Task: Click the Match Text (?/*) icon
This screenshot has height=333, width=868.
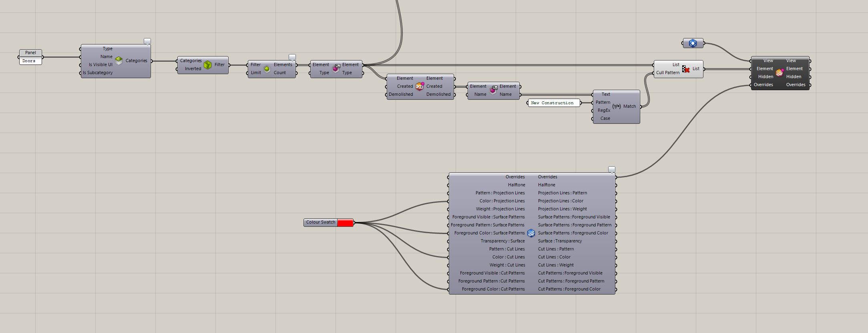Action: click(617, 106)
